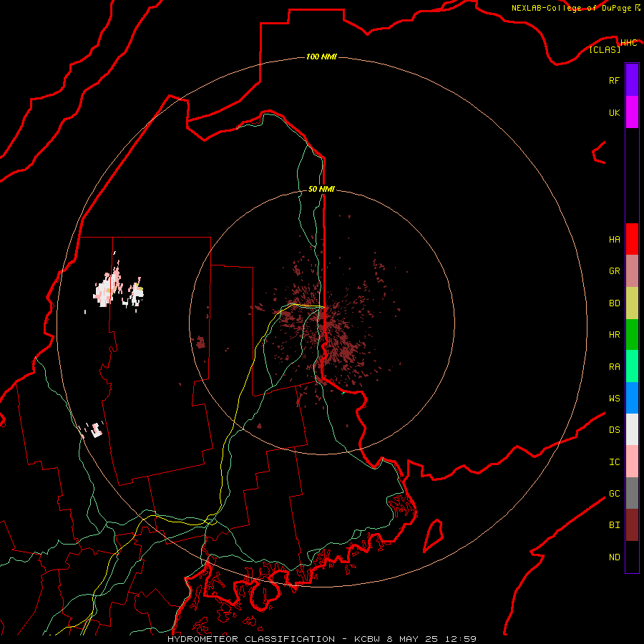Viewport: 644px width, 644px height.
Task: Click the 50 NMI range ring label
Action: pos(321,189)
